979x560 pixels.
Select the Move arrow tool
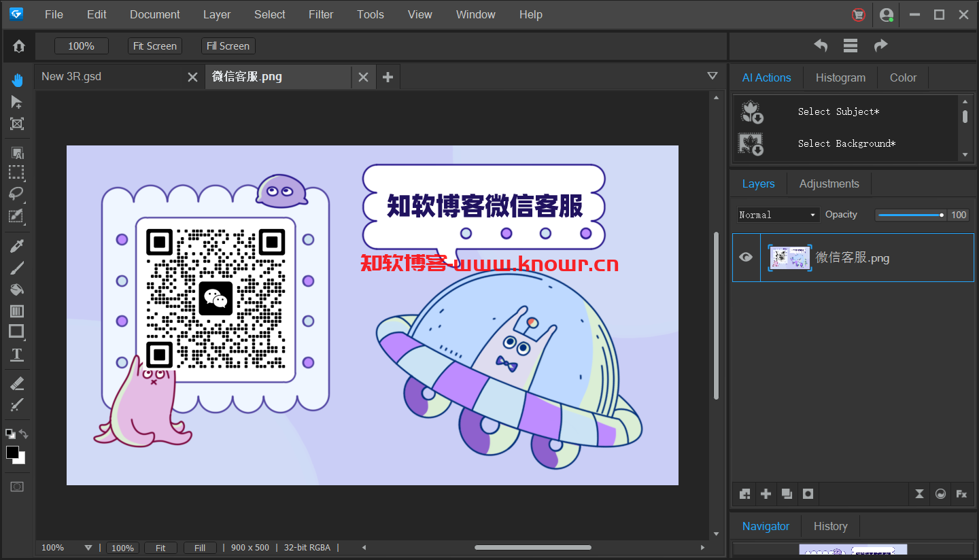pyautogui.click(x=17, y=102)
